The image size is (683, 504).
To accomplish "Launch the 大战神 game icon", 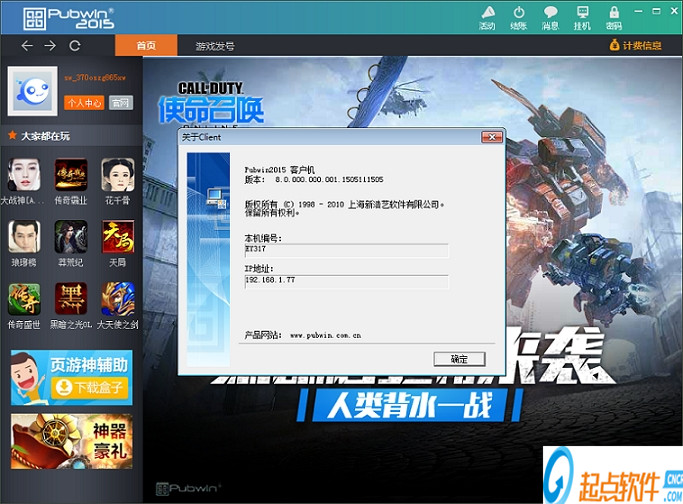I will (24, 175).
